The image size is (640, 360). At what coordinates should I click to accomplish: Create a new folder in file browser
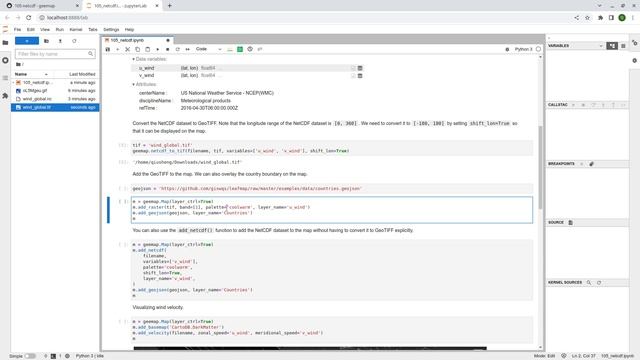[46, 41]
